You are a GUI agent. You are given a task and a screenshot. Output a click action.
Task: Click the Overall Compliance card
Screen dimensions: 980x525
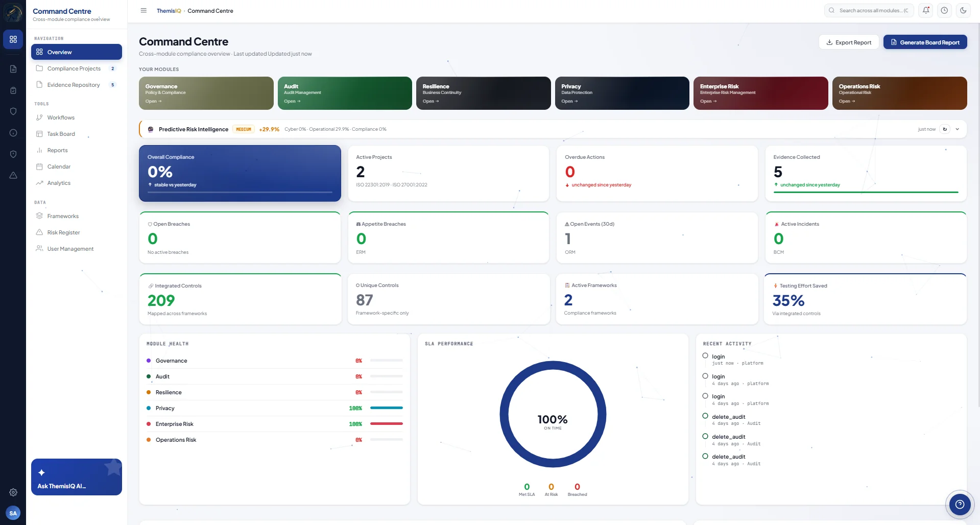coord(240,173)
